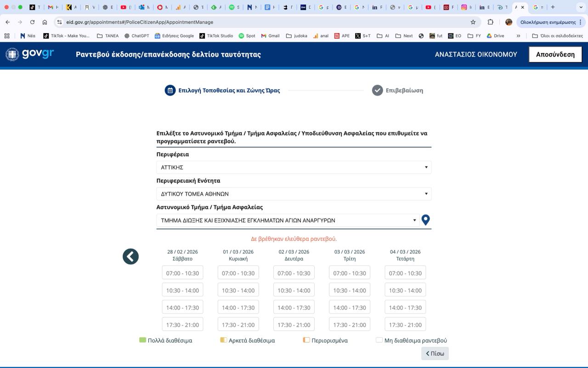Open the TANEA bookmarks folder
The height and width of the screenshot is (368, 588).
click(107, 36)
